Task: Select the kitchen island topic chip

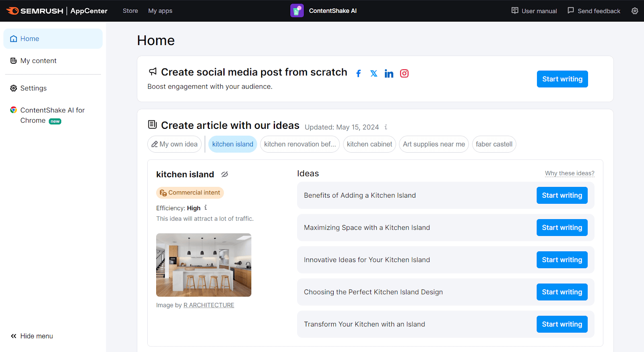Action: click(x=233, y=144)
